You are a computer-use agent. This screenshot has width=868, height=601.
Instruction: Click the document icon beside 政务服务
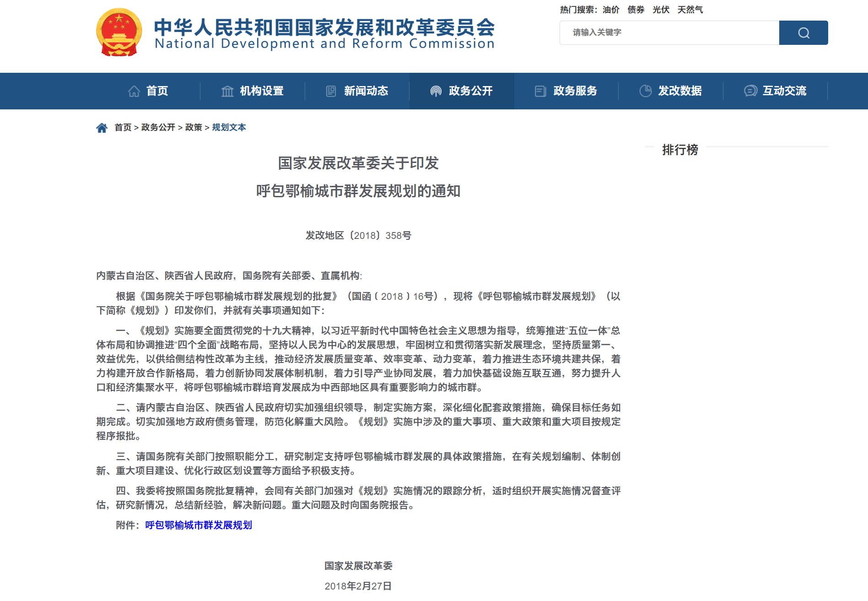pos(540,91)
